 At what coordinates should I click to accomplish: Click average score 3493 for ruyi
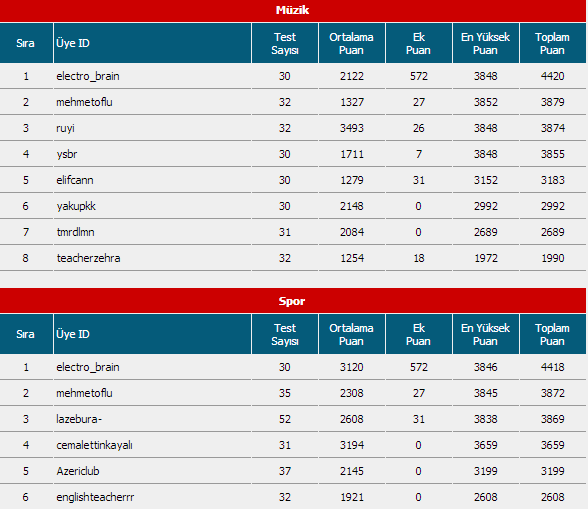(x=352, y=128)
